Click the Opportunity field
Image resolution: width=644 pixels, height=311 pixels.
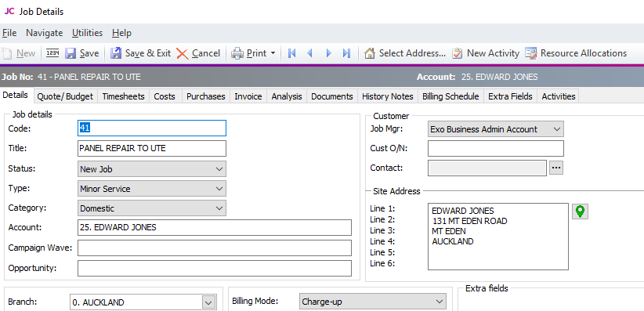(215, 268)
